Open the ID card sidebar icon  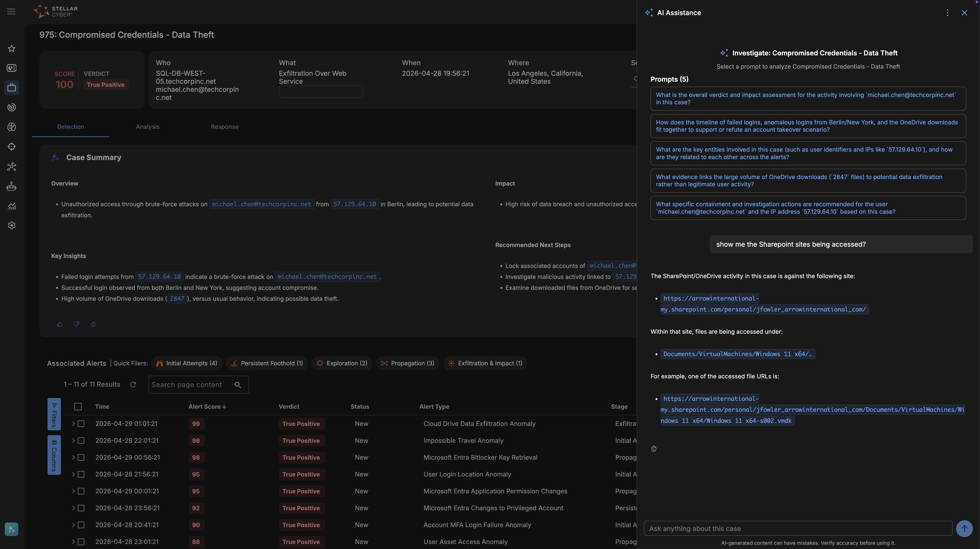pos(12,68)
